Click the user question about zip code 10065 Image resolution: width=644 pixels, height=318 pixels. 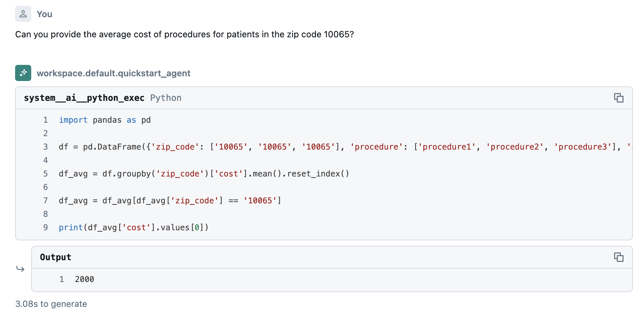tap(184, 34)
